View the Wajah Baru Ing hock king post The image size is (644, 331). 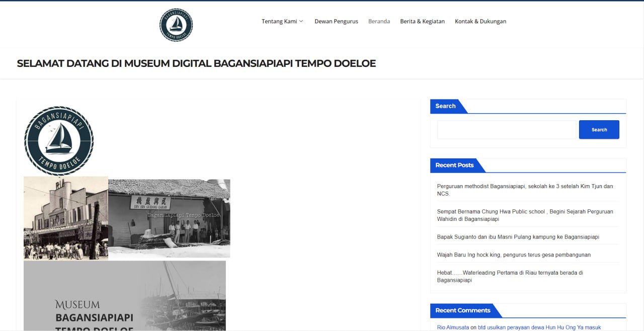pos(513,255)
